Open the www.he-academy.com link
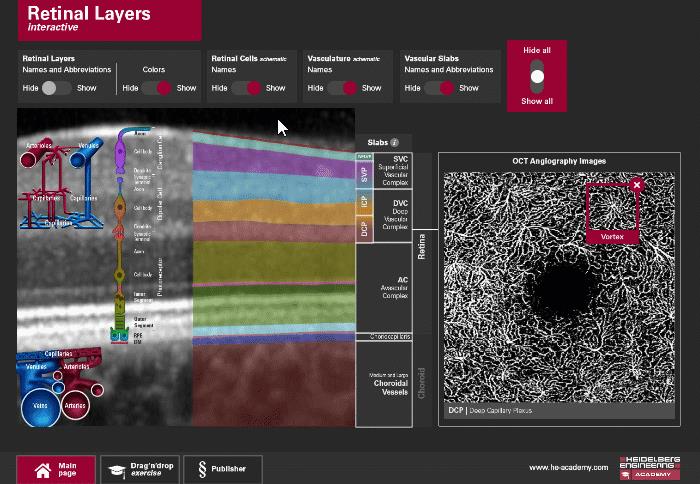 (568, 468)
